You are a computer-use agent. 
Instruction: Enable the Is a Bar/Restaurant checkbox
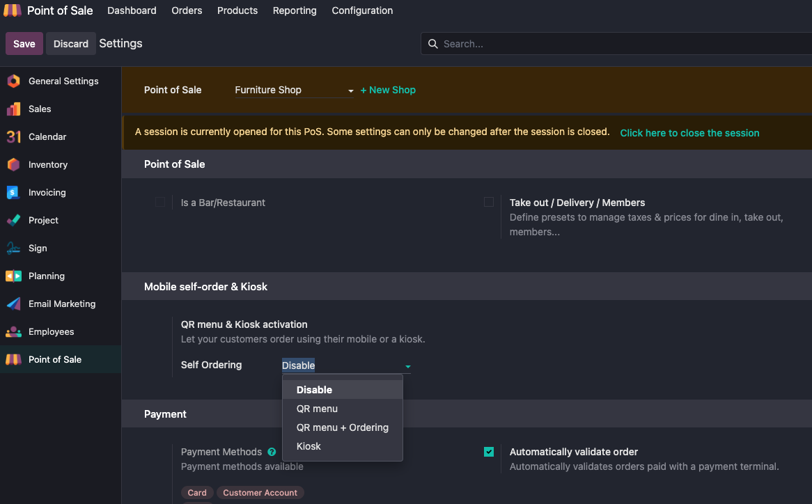coord(160,203)
